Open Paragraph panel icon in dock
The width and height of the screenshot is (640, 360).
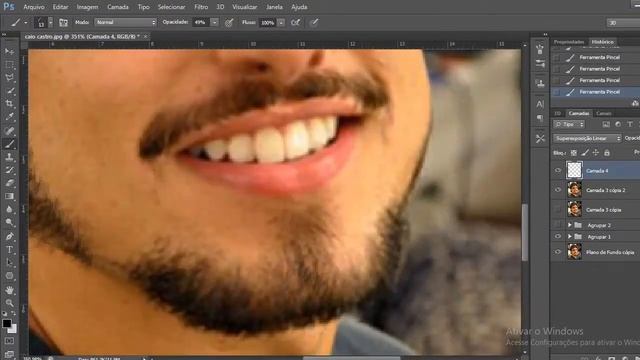point(540,118)
